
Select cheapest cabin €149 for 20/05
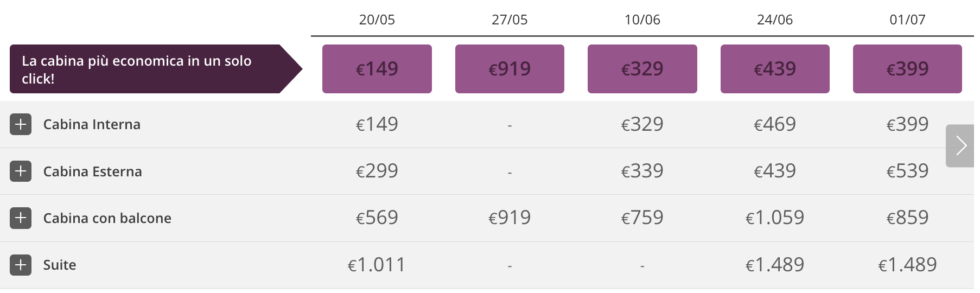point(377,69)
